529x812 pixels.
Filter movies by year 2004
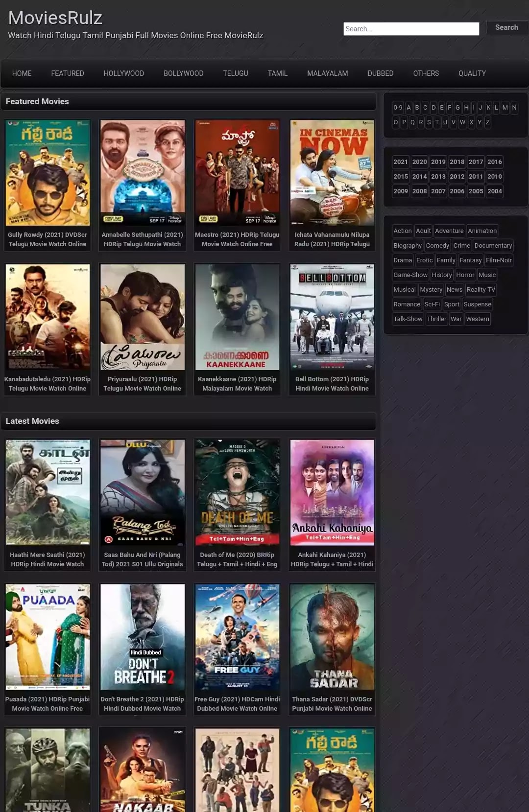pos(495,191)
